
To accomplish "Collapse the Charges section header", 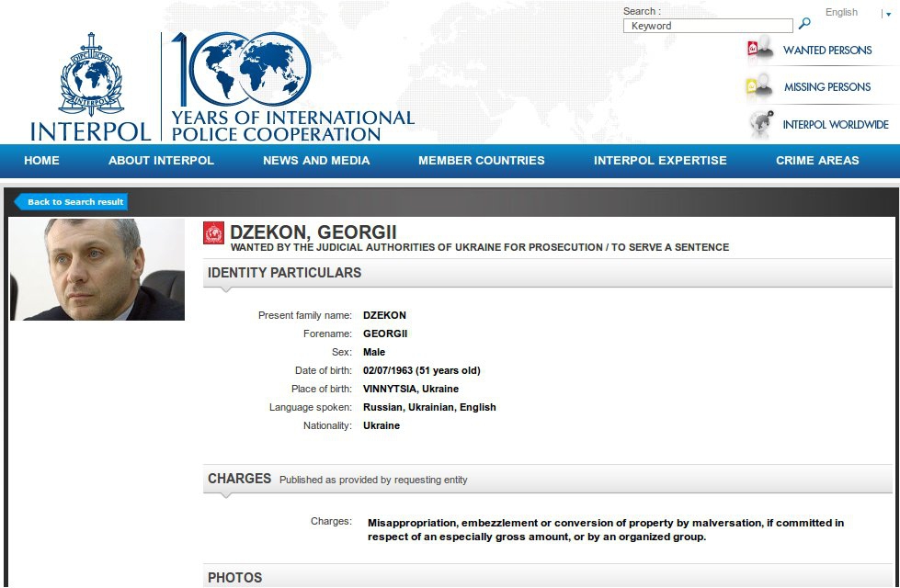I will [x=239, y=479].
